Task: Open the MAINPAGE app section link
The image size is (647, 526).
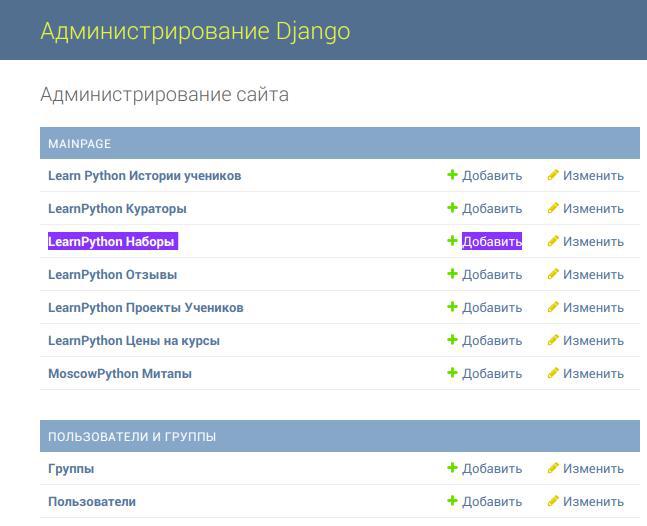Action: coord(80,144)
